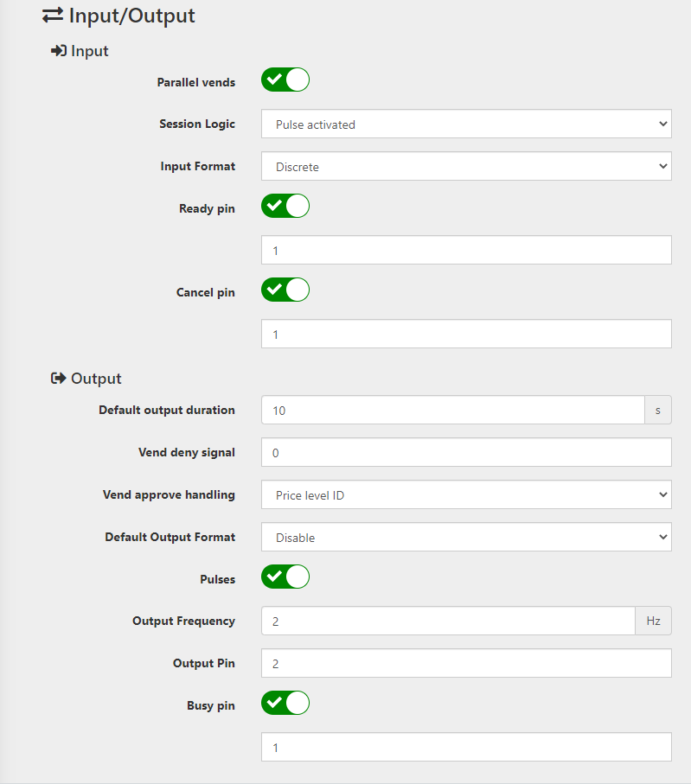Screen dimensions: 691x784
Task: Open the Session Logic dropdown
Action: coord(466,124)
